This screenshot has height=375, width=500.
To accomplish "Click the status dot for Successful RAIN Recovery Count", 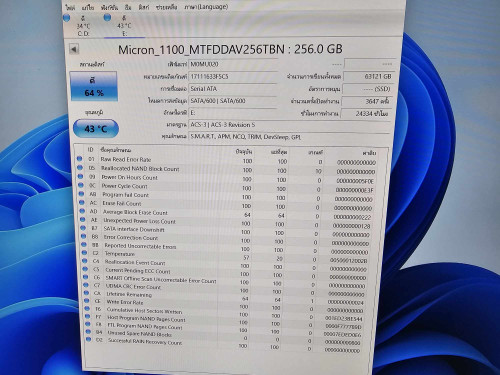I will click(x=88, y=339).
